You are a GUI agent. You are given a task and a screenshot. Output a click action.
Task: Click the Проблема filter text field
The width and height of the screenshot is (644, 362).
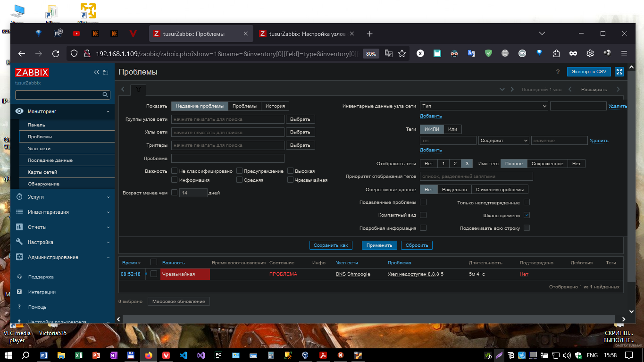(228, 158)
